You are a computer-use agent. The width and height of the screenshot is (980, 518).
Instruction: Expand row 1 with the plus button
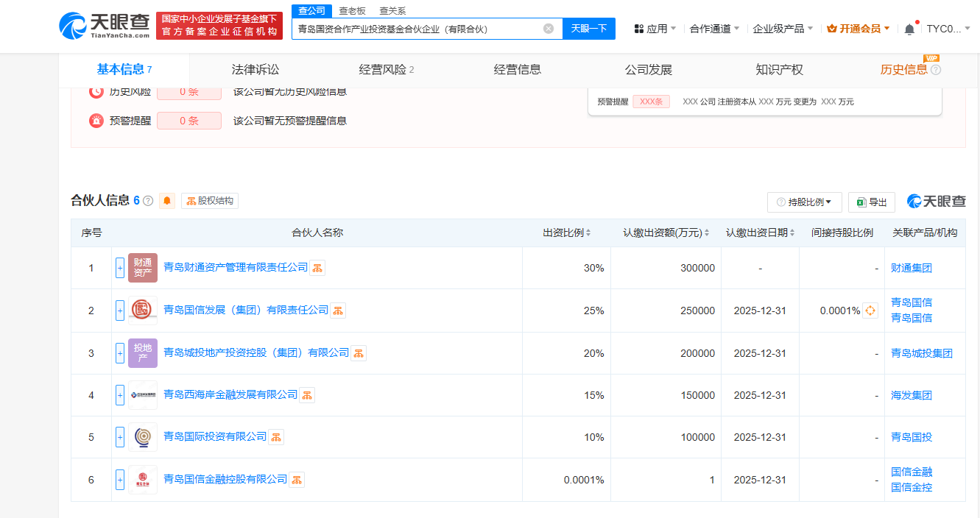pyautogui.click(x=120, y=268)
